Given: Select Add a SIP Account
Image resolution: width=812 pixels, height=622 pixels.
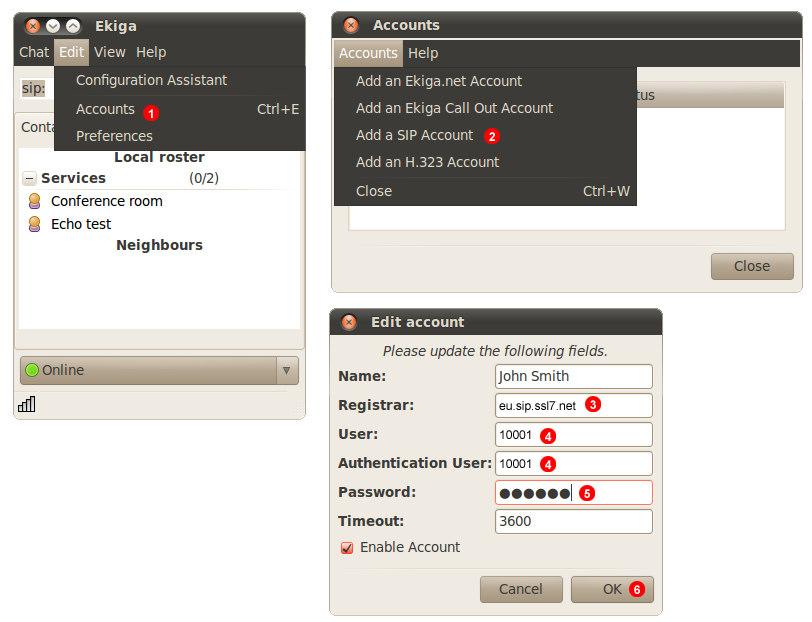Looking at the screenshot, I should (x=485, y=135).
